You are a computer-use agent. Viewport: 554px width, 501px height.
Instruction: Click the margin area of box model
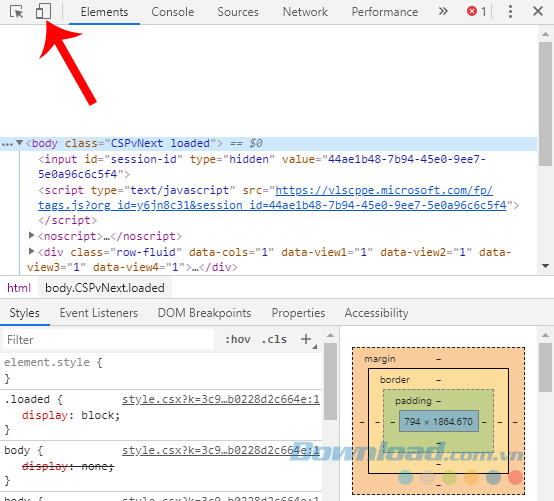pyautogui.click(x=380, y=359)
